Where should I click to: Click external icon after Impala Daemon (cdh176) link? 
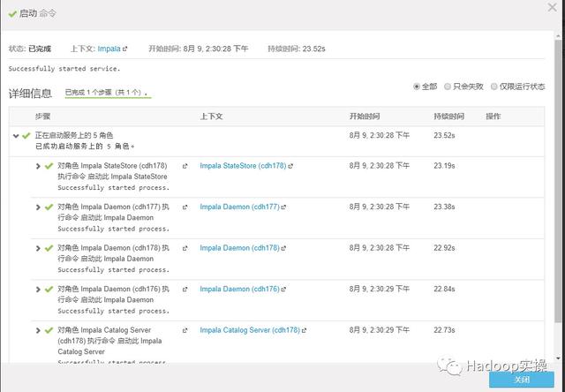[x=283, y=290]
